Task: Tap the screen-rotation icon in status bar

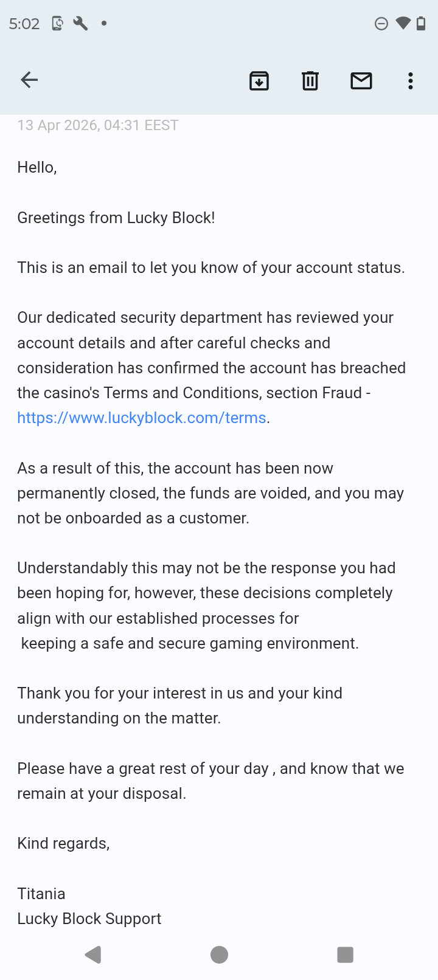Action: 57,23
